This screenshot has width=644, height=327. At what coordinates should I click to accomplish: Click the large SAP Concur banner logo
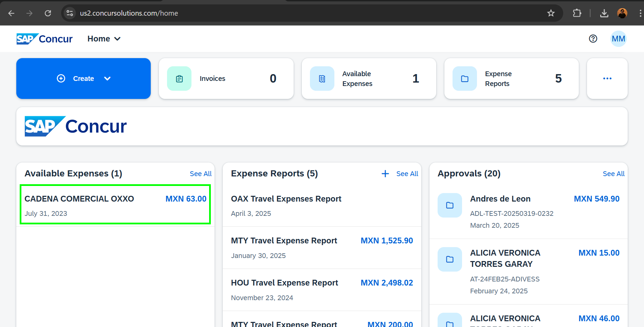click(76, 126)
